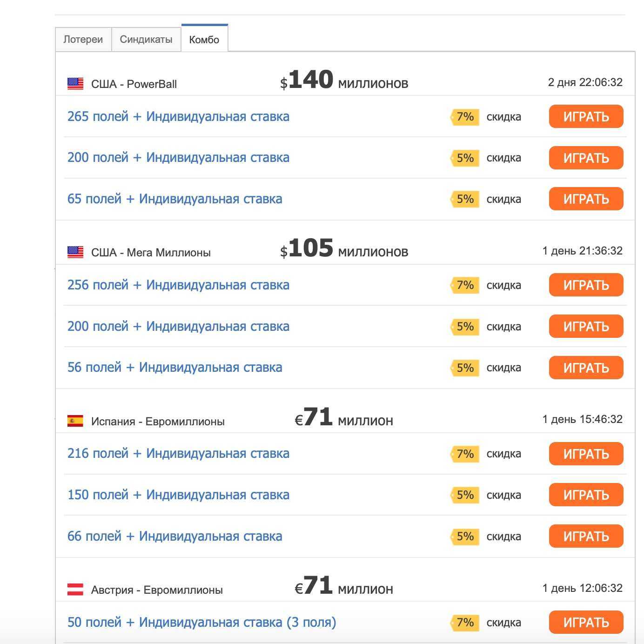Click the 7% discount tag for 50 полей
The height and width of the screenshot is (644, 644).
(x=465, y=623)
